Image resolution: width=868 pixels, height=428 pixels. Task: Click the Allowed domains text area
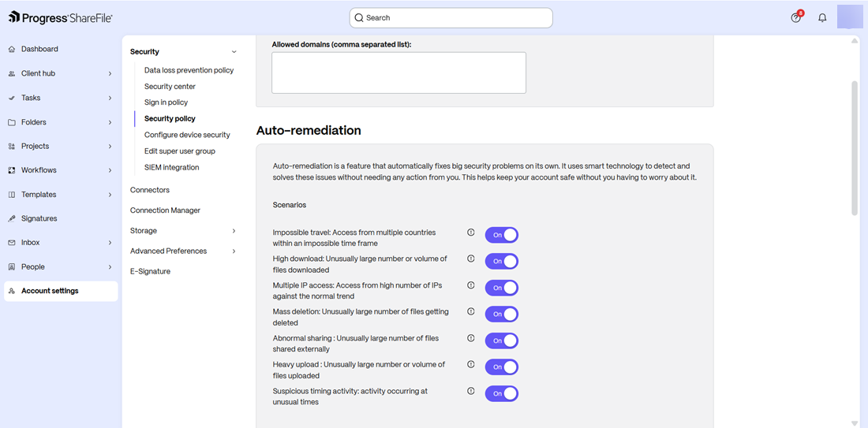click(398, 73)
